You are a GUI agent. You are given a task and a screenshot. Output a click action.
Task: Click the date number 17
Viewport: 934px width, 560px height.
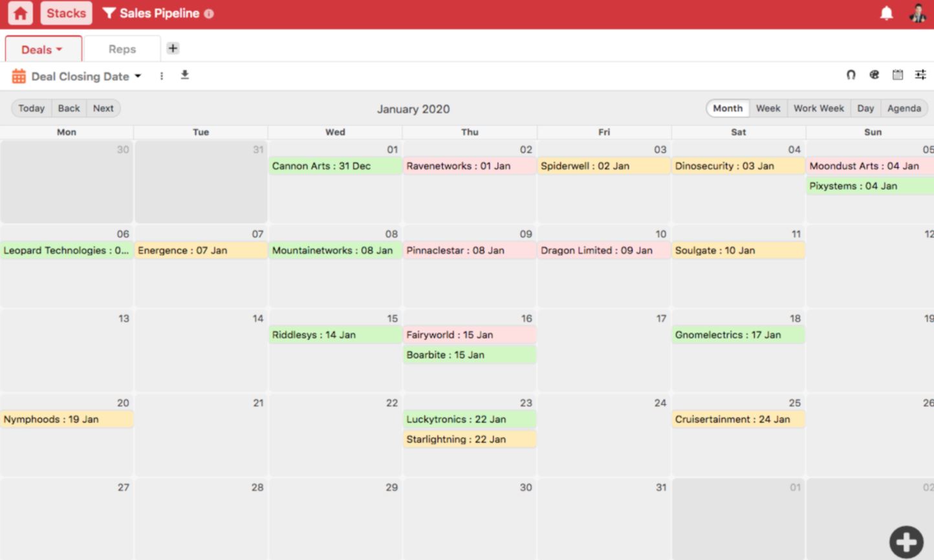pyautogui.click(x=660, y=318)
